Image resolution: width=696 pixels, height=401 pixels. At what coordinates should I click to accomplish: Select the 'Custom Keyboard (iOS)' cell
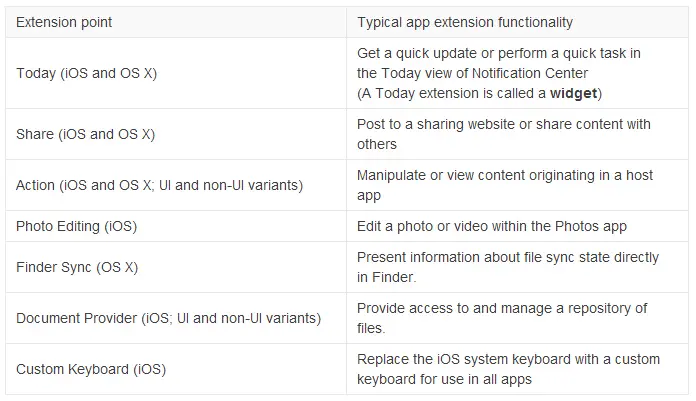click(x=91, y=369)
